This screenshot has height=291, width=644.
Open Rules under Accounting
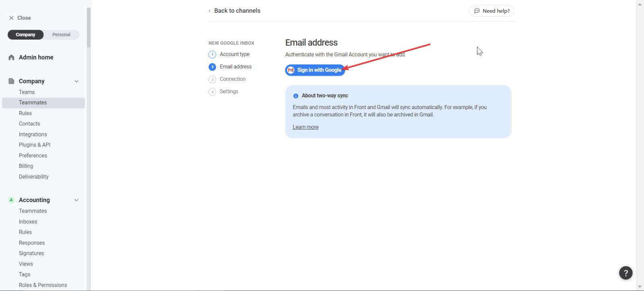coord(25,232)
